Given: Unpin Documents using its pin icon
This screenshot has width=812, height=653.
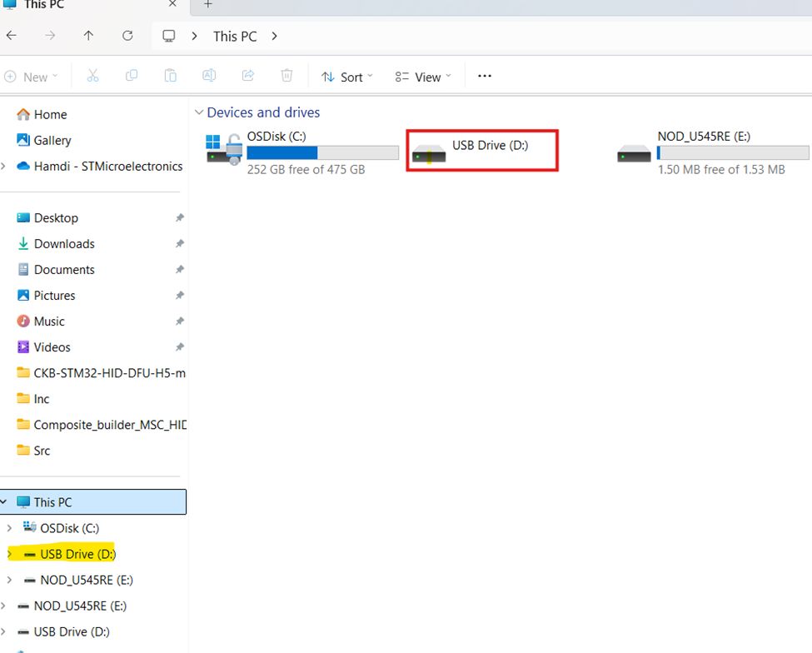Looking at the screenshot, I should (180, 270).
